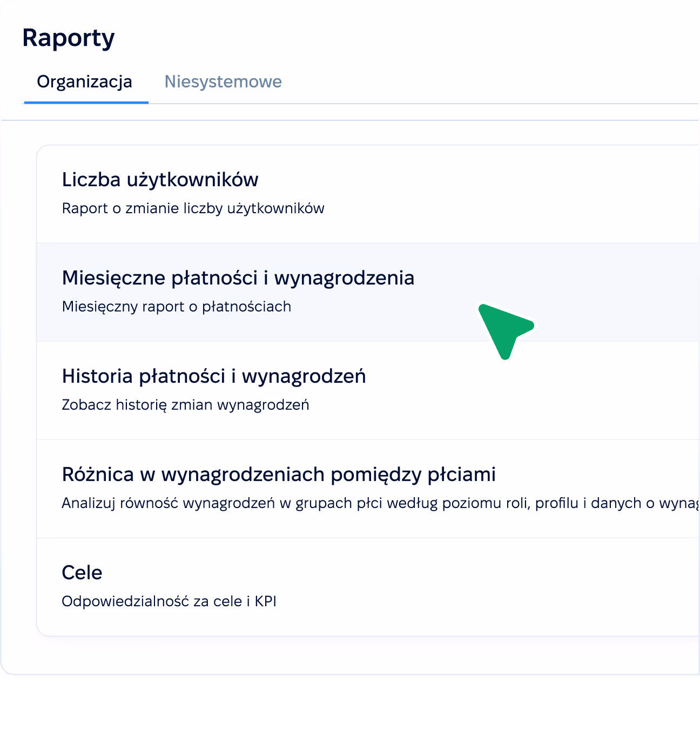Screen dimensions: 700x746
Task: Open the Cele report
Action: [x=82, y=573]
